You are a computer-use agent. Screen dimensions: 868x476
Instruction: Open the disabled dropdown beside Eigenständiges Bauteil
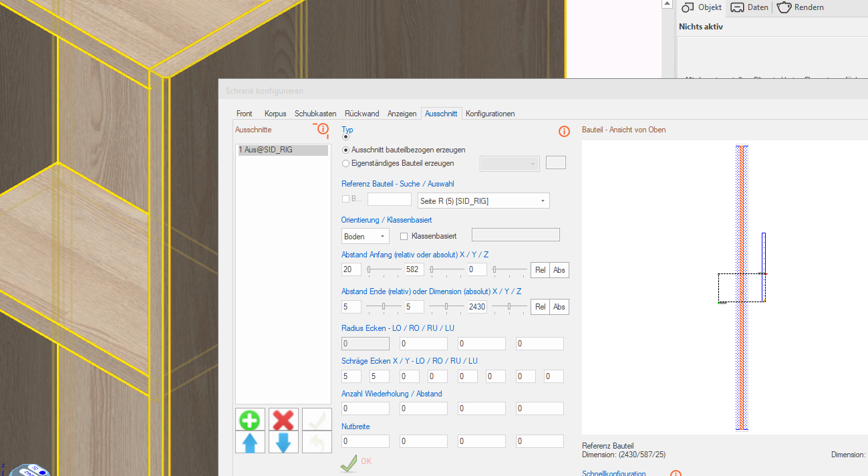[x=510, y=163]
